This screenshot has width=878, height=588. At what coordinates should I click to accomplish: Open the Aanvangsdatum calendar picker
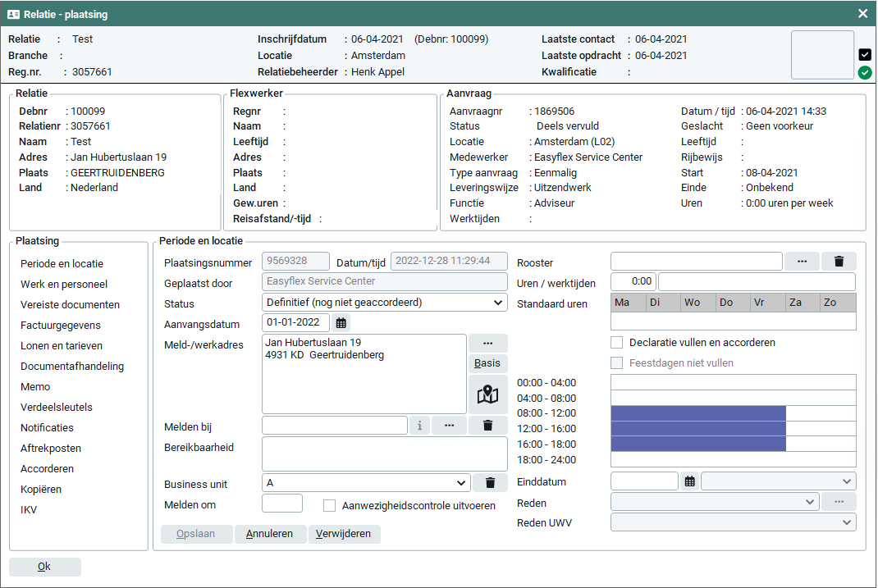[x=341, y=323]
